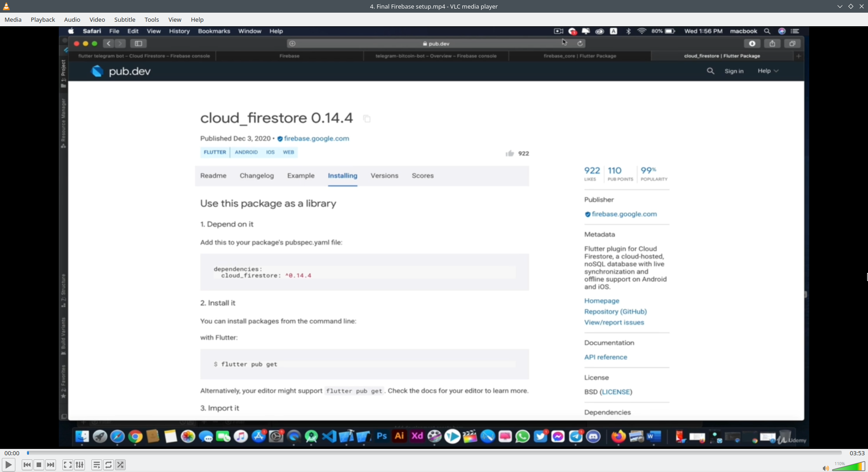Click the ANDROID platform tag

point(246,153)
